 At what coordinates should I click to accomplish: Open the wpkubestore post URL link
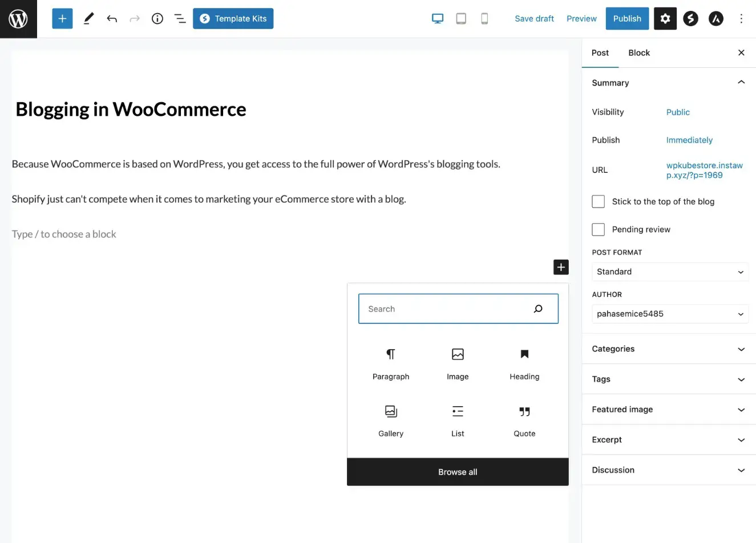(x=705, y=170)
